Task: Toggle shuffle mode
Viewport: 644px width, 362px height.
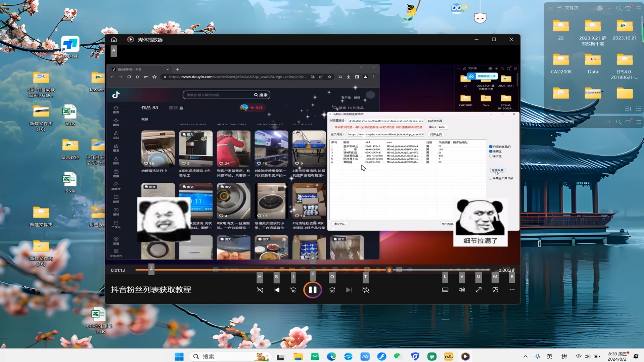Action: (x=260, y=290)
